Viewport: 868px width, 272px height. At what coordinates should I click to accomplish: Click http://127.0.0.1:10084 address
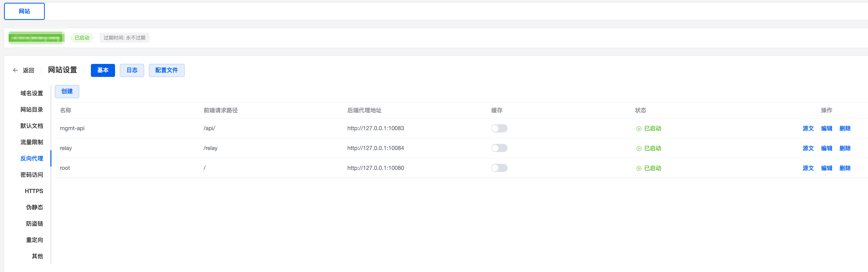click(x=375, y=148)
